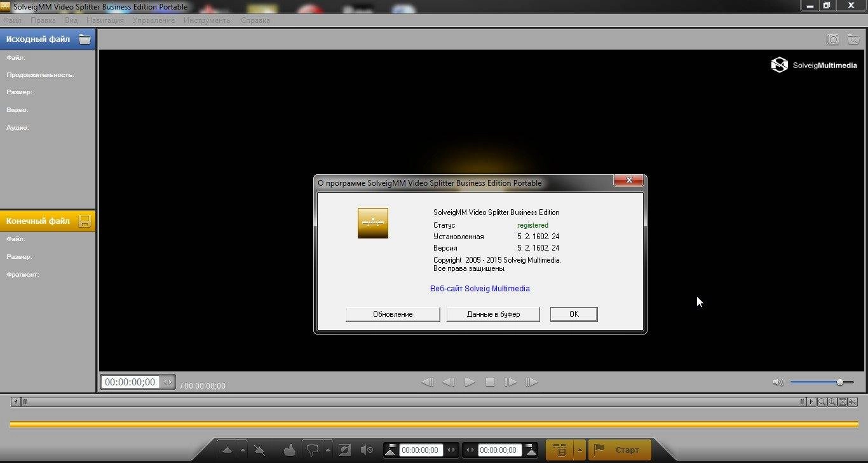This screenshot has height=463, width=868.
Task: Click the timeline zoom in icon
Action: tap(832, 402)
